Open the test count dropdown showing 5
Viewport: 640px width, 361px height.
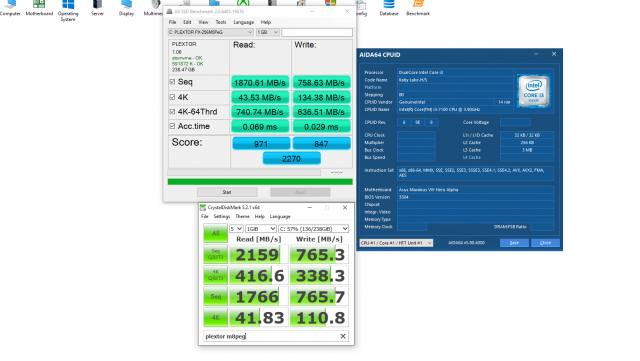coord(236,229)
